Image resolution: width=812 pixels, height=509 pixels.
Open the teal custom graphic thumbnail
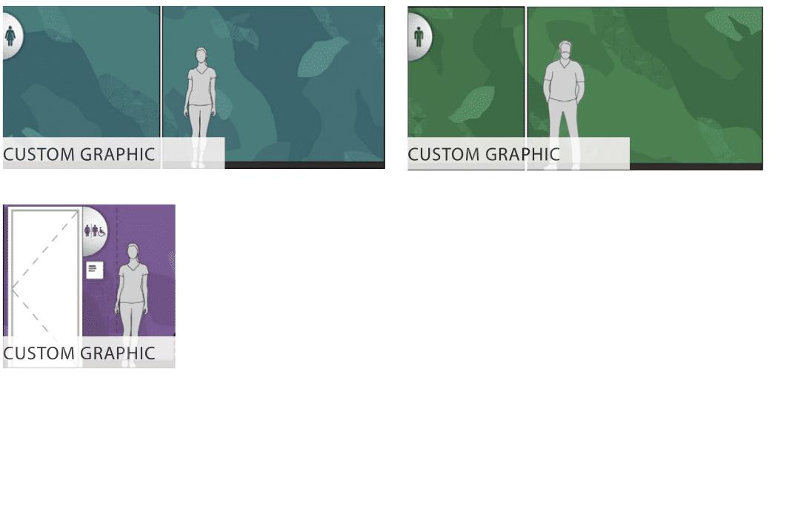(193, 87)
